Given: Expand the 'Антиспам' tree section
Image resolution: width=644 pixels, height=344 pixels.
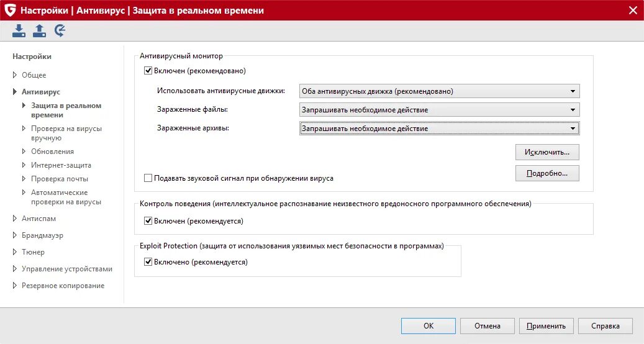Looking at the screenshot, I should (x=15, y=219).
